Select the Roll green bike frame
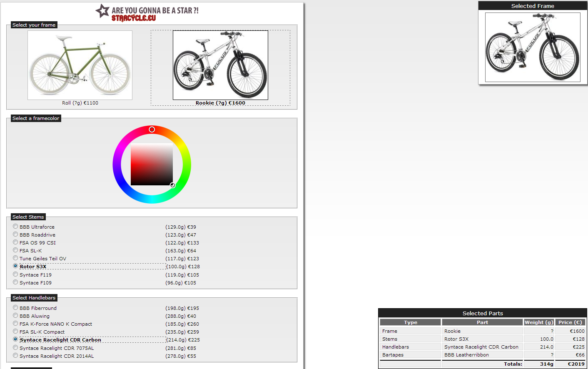Viewport: 588px width, 369px height. 80,65
